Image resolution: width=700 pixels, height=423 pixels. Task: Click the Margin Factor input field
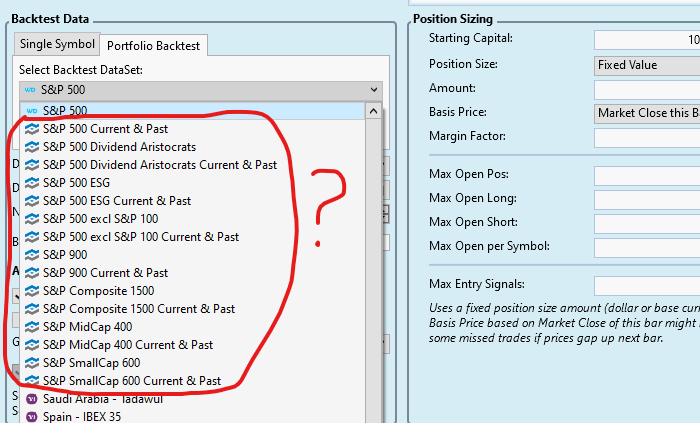click(647, 137)
